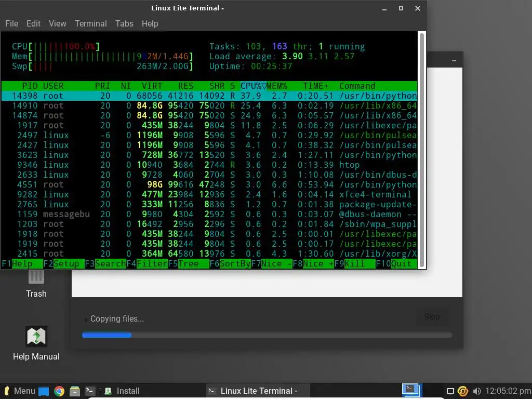532x399 pixels.
Task: Sort by the RES column header
Action: click(x=185, y=86)
